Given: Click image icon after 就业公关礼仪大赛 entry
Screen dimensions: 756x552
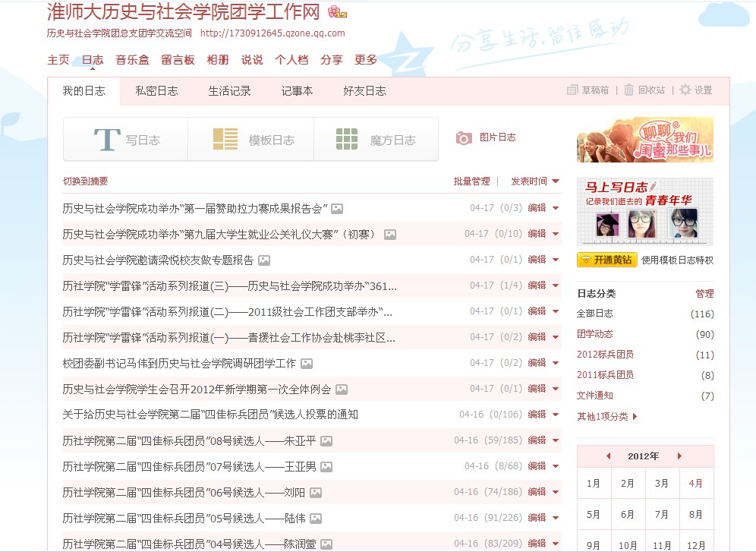Looking at the screenshot, I should click(390, 235).
